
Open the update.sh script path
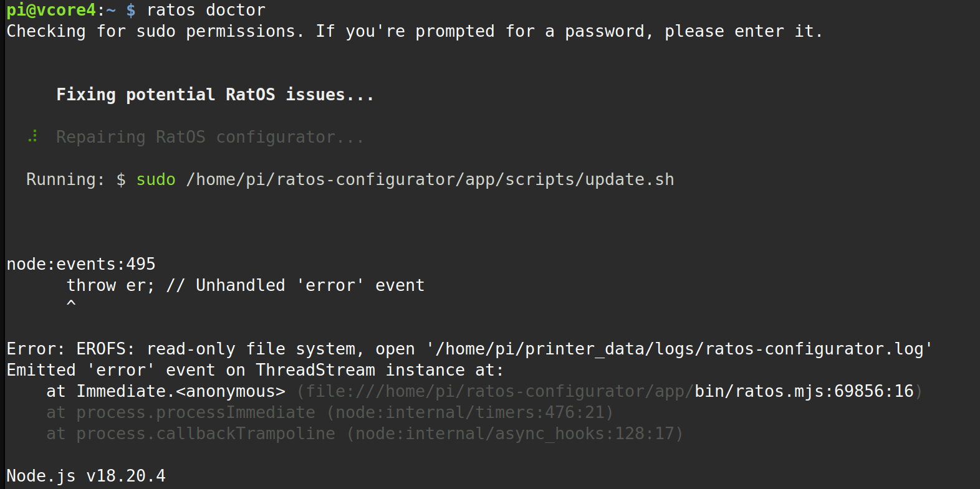tap(430, 179)
